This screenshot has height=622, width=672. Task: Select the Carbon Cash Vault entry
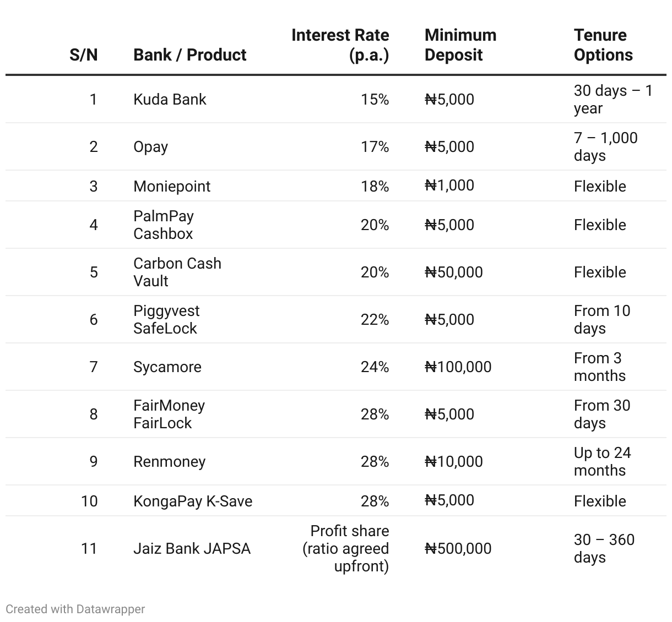(177, 272)
